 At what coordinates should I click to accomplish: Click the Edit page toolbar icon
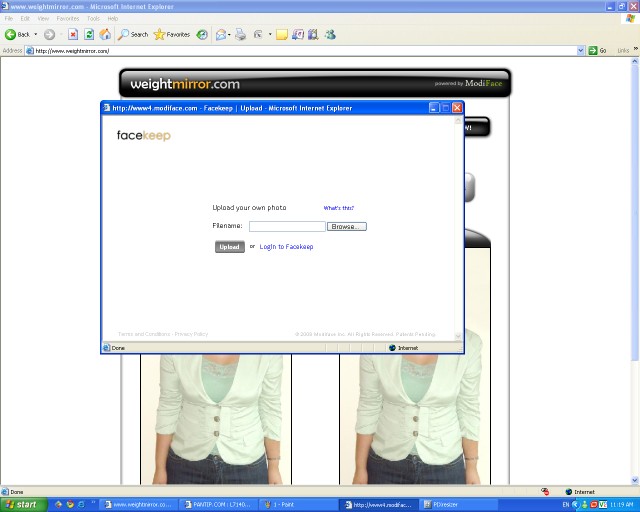(258, 35)
